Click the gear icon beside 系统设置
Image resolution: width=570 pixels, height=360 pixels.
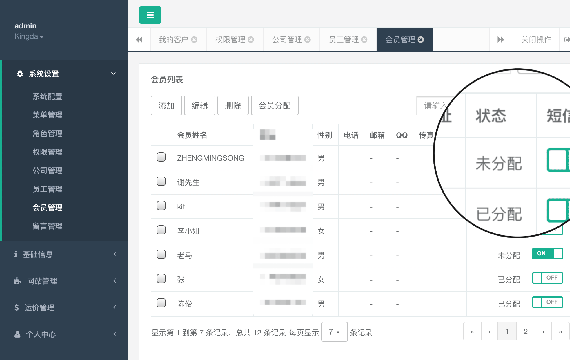[x=20, y=74]
